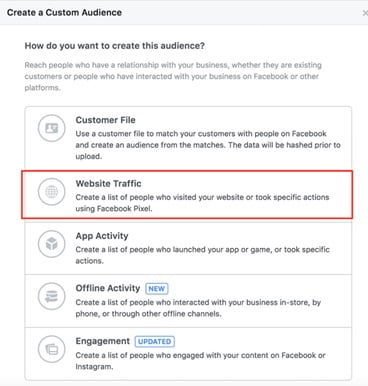
Task: Click the Customer File contact card icon
Action: 52,128
